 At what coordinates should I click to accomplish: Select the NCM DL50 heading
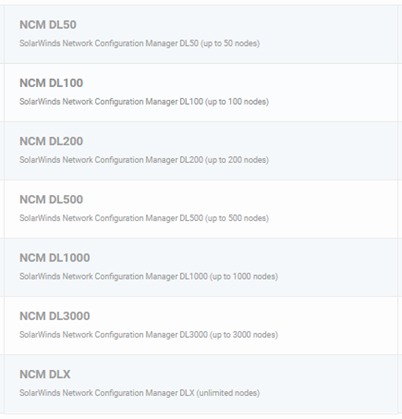pos(48,25)
